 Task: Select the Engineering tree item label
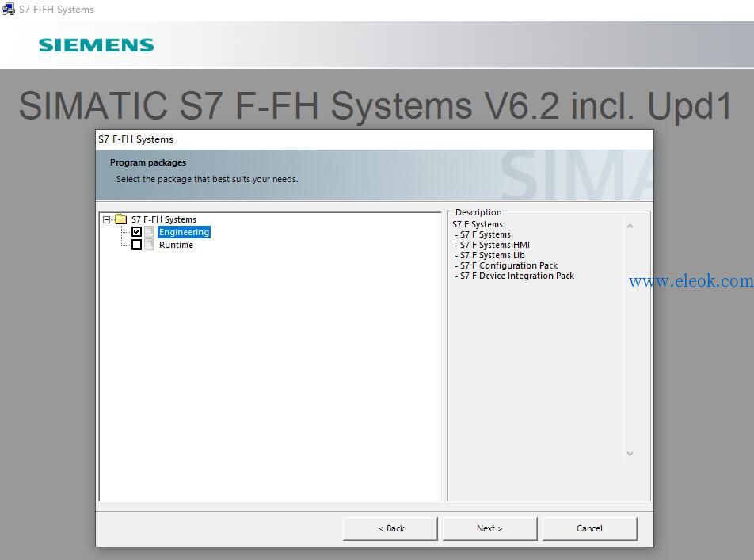pyautogui.click(x=185, y=232)
